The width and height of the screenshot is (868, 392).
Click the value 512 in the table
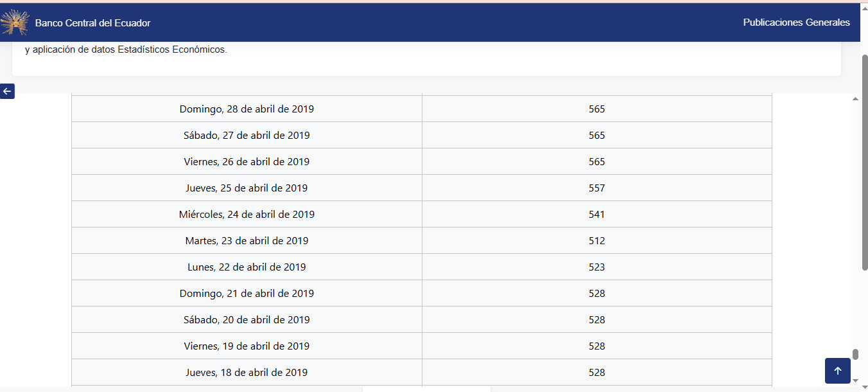tap(596, 241)
